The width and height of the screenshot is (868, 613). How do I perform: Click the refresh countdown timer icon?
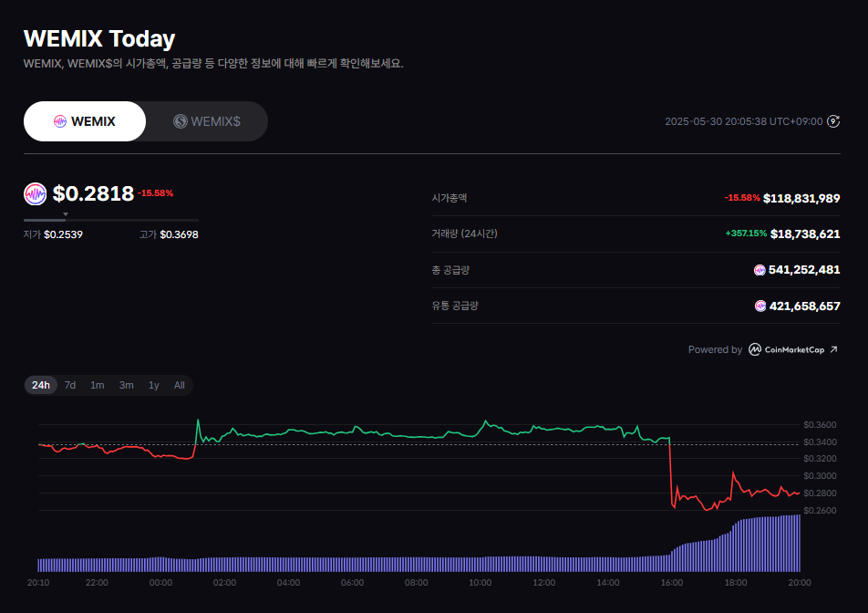pyautogui.click(x=833, y=121)
